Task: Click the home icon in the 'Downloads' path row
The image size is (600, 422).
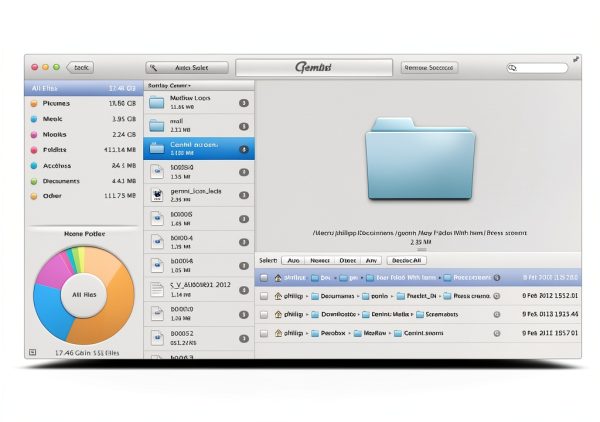Action: click(278, 314)
